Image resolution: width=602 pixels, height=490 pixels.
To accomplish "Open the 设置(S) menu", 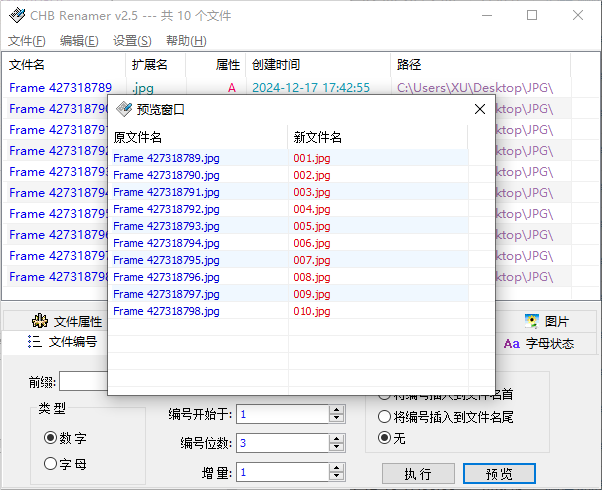I will tap(132, 41).
